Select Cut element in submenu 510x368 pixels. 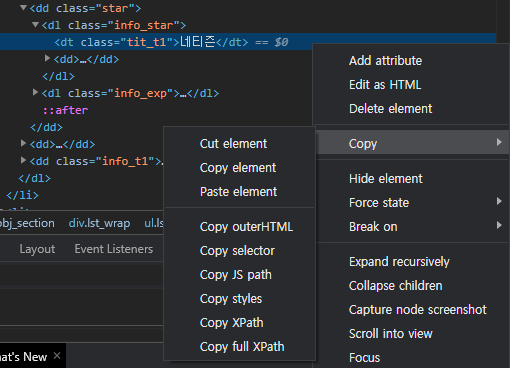[x=233, y=144]
